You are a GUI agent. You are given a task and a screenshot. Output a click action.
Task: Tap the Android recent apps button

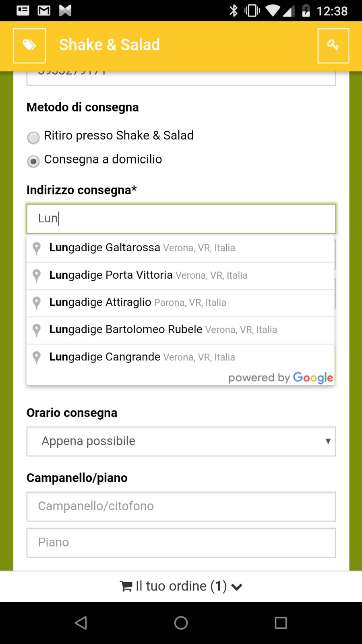(281, 623)
